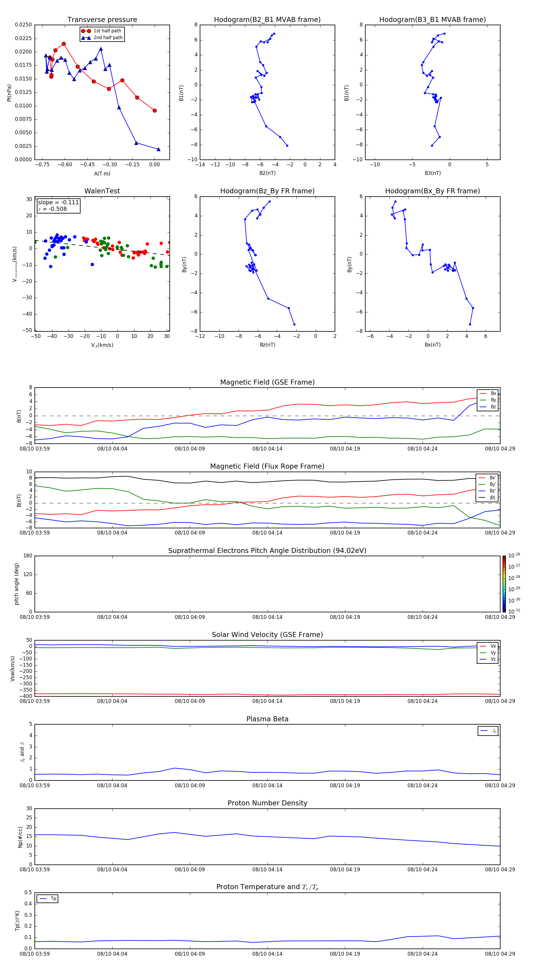Click the "WalenTest" plot title
This screenshot has width=535, height=980.
(x=102, y=191)
